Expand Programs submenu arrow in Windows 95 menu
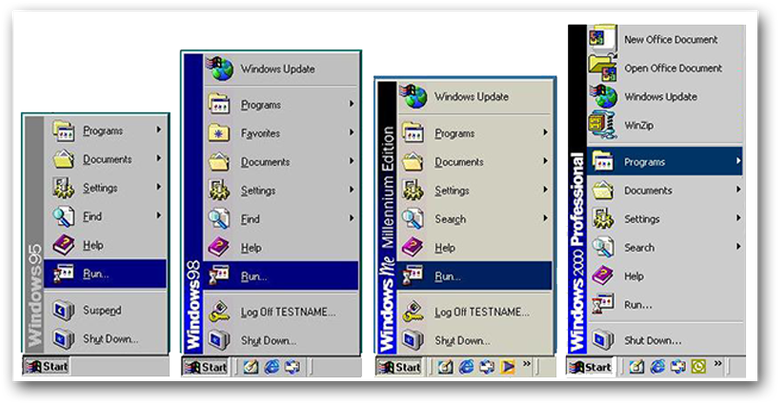 pos(159,130)
